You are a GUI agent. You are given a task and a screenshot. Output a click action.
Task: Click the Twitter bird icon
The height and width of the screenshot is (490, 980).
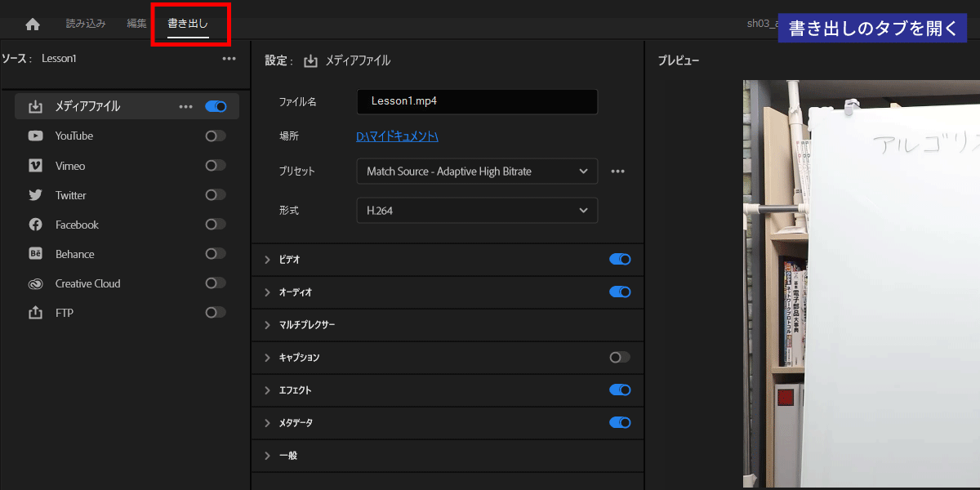tap(35, 195)
